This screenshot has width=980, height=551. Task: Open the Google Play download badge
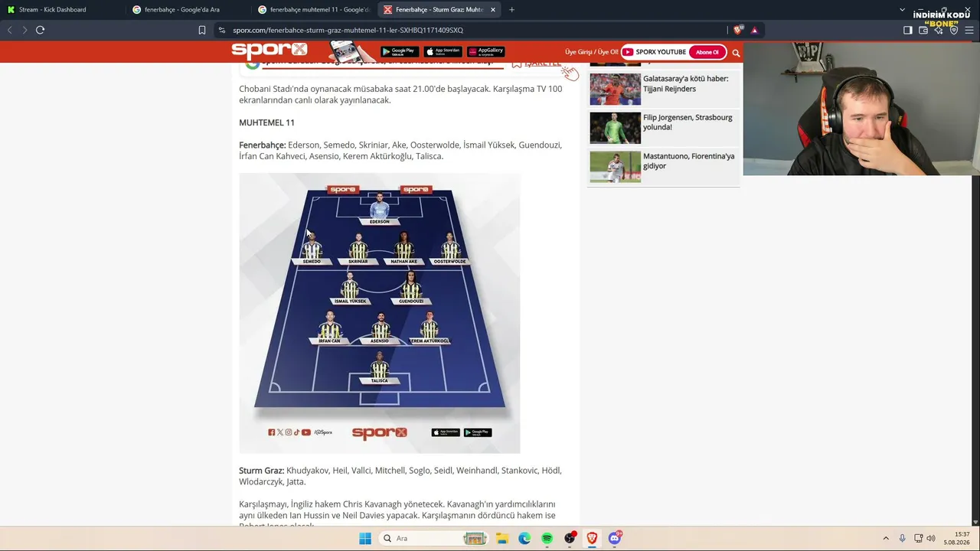(398, 52)
